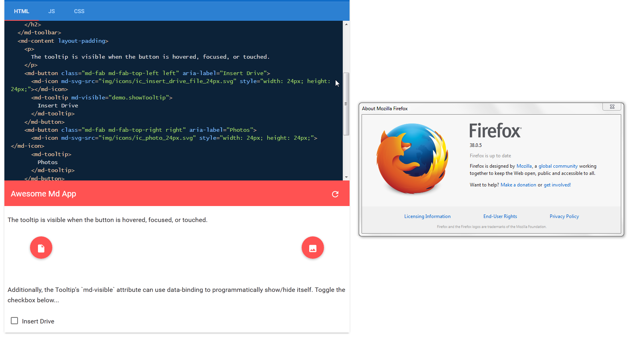Click the 'Photos' text in code
This screenshot has height=337, width=644.
(48, 162)
